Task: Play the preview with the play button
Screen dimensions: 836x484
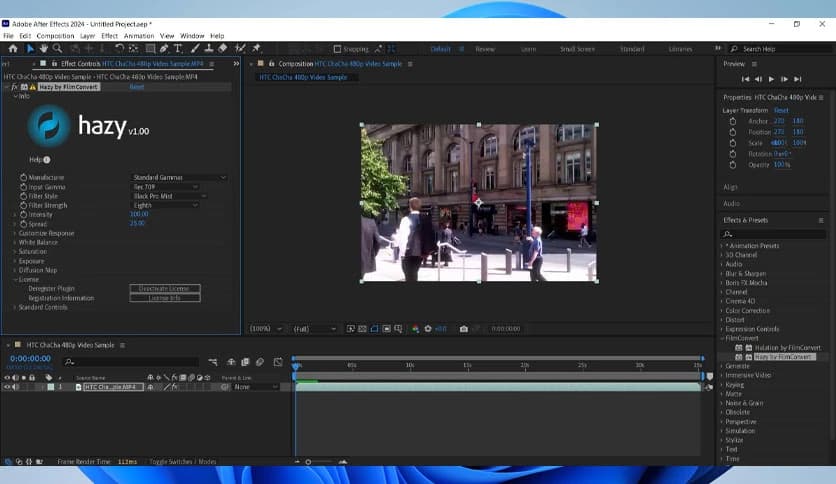Action: click(771, 79)
